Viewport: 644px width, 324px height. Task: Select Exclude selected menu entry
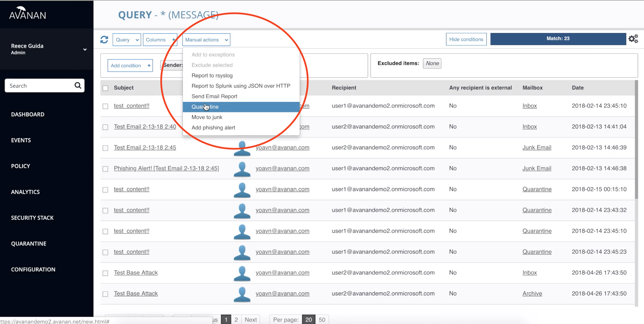coord(241,65)
